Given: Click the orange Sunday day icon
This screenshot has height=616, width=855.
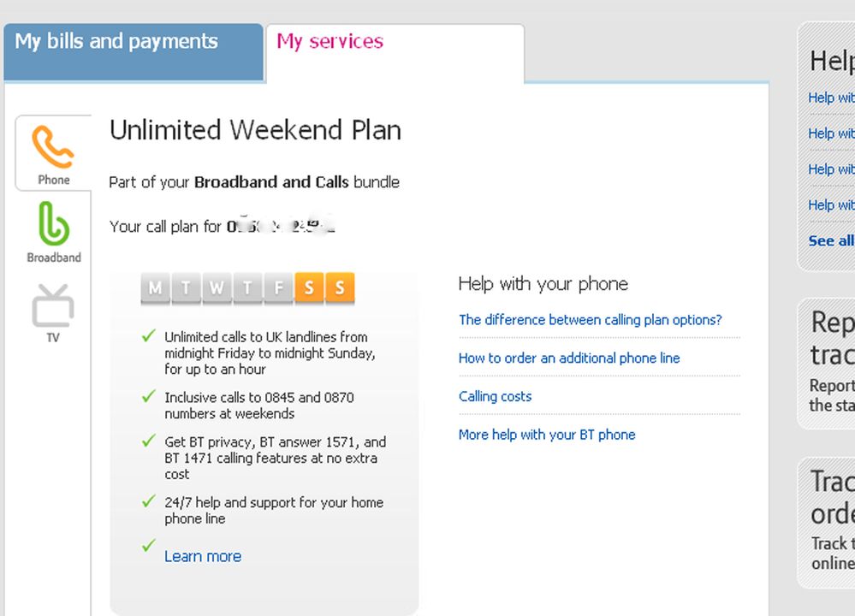Looking at the screenshot, I should [339, 287].
